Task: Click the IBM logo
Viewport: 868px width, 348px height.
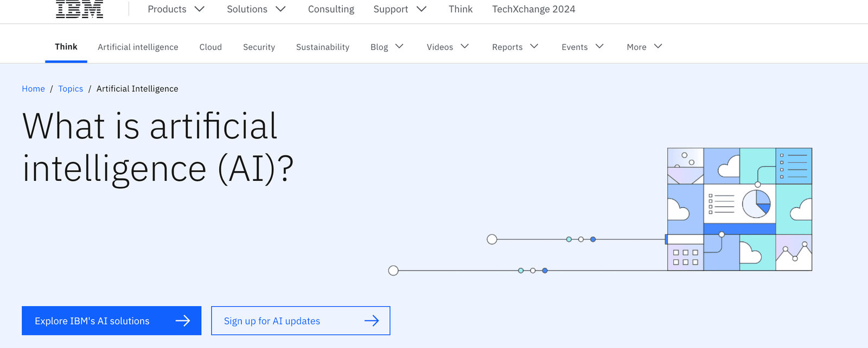Action: [79, 9]
